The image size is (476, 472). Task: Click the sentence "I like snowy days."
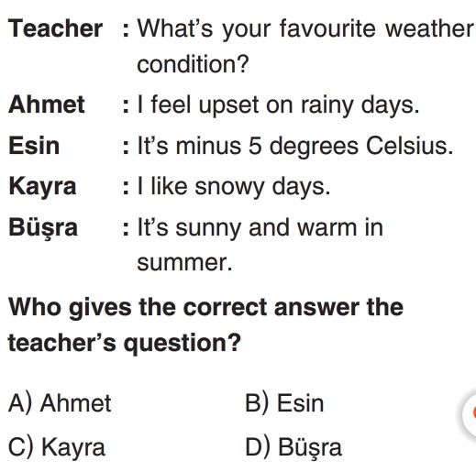click(234, 187)
